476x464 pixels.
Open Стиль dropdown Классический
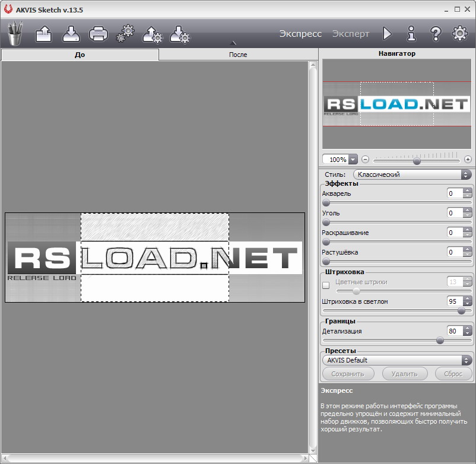tap(412, 174)
